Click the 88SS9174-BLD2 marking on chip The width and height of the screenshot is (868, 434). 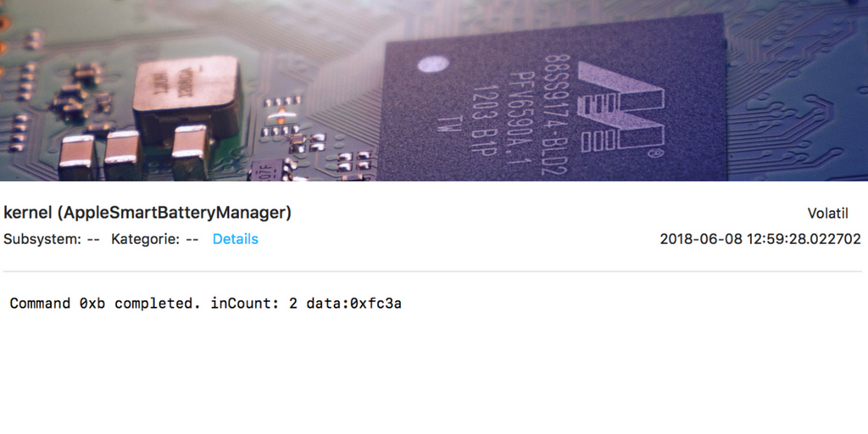[x=556, y=114]
